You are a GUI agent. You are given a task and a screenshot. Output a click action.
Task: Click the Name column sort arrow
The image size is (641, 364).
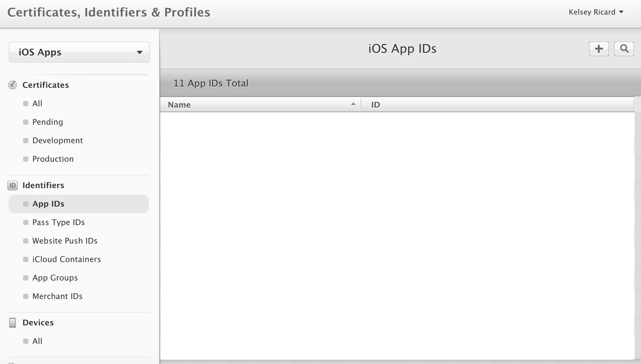[353, 104]
